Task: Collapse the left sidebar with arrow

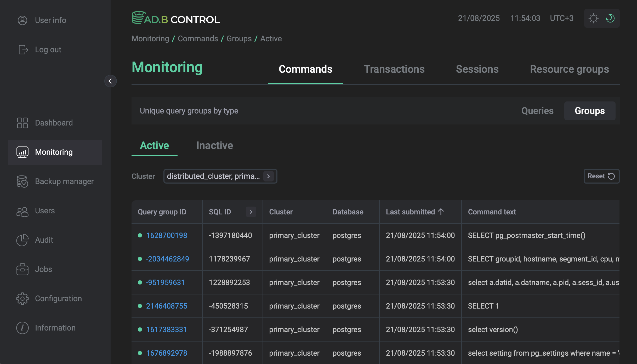Action: [110, 81]
